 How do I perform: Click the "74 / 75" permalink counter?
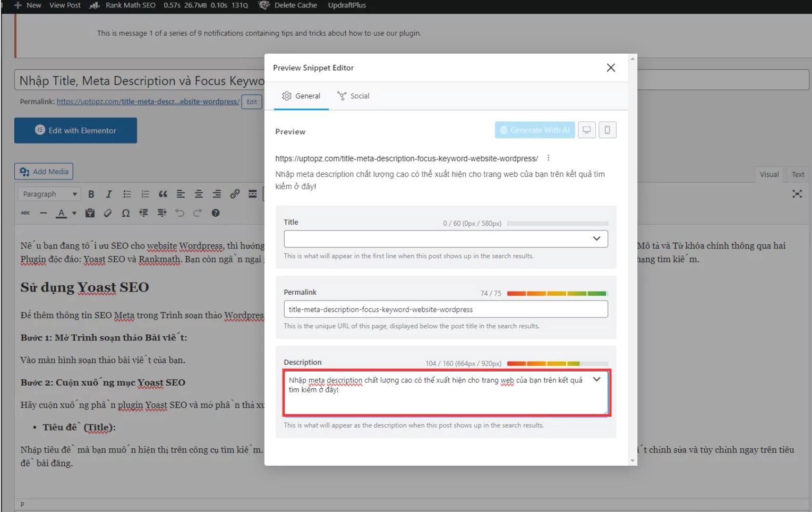tap(491, 294)
